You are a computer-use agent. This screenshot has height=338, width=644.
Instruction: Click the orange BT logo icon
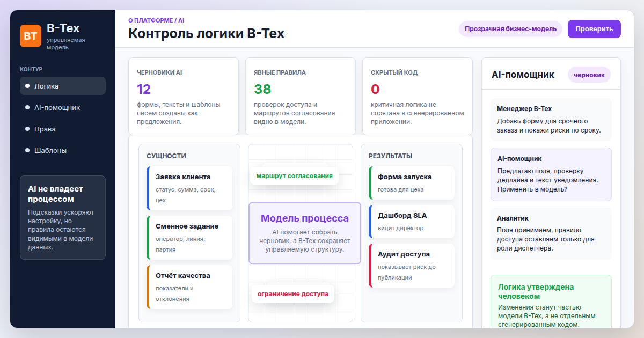(31, 36)
